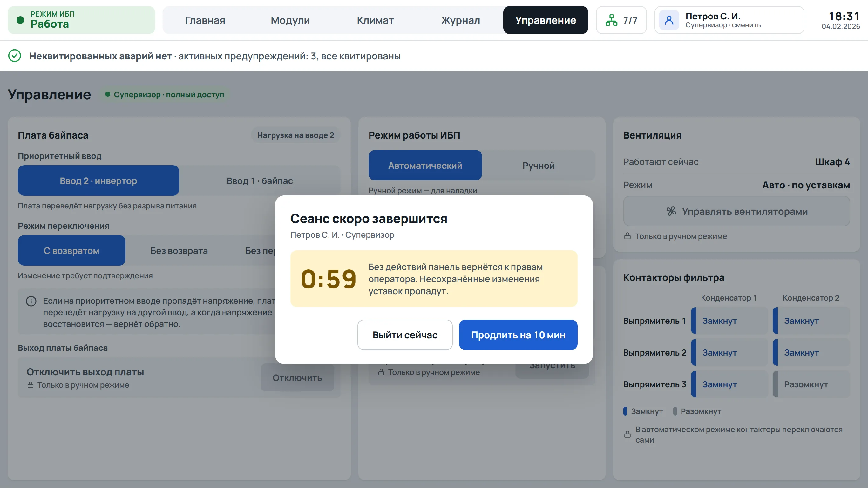Click the network modules icon beside 7/7

click(611, 20)
